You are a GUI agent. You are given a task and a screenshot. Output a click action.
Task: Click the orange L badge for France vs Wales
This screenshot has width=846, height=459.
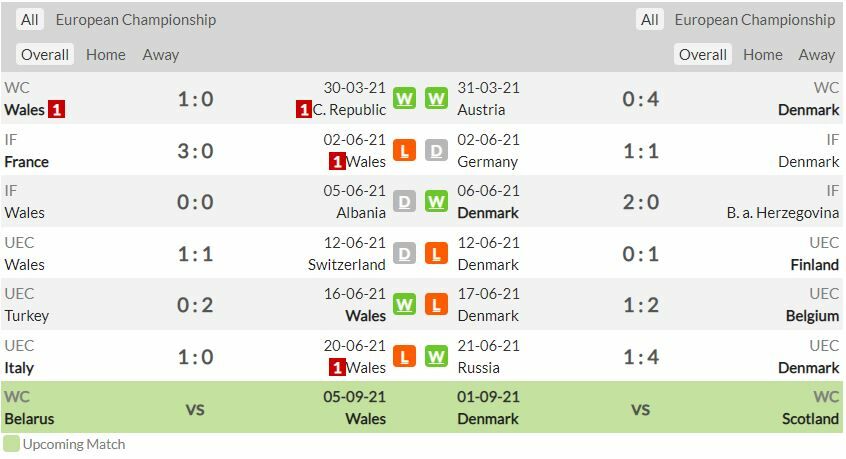(x=404, y=151)
